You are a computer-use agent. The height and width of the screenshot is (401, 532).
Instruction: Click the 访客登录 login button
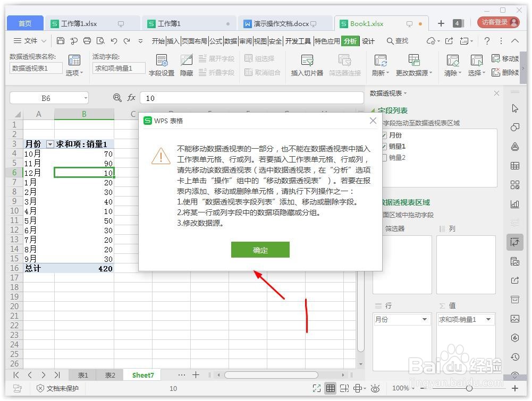[x=499, y=23]
